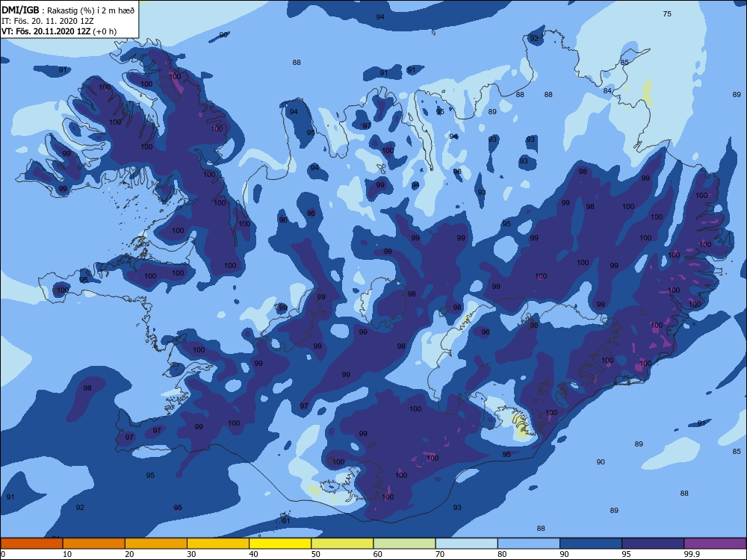The height and width of the screenshot is (560, 747).
Task: Click the light blue 80–90 legend swatch
Action: coord(529,544)
